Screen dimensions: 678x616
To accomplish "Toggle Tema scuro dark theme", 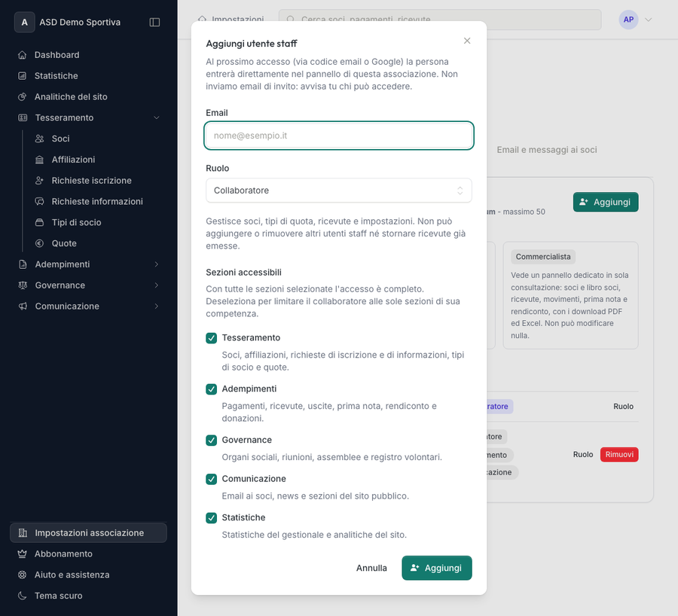I will (89, 596).
